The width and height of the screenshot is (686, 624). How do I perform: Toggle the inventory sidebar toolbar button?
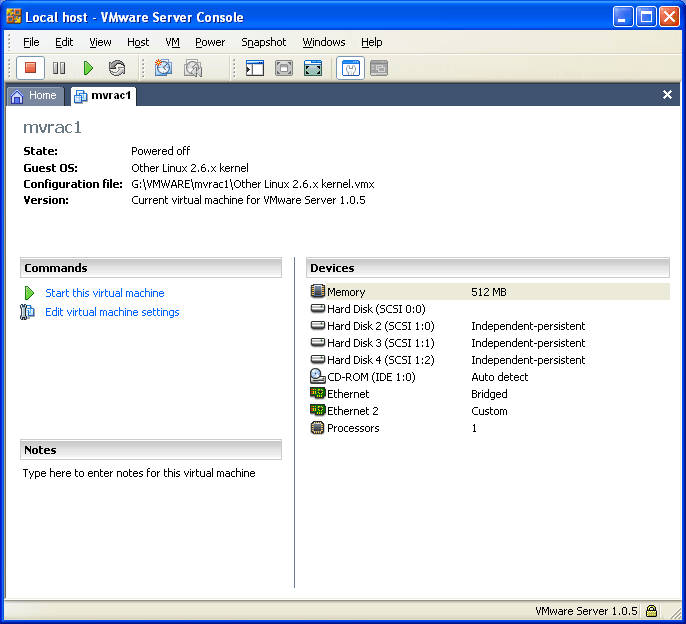pyautogui.click(x=255, y=68)
